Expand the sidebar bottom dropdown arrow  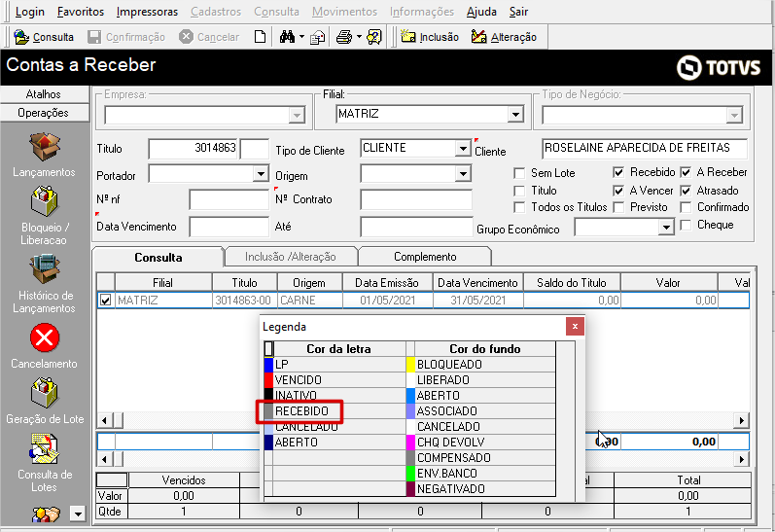click(x=78, y=514)
